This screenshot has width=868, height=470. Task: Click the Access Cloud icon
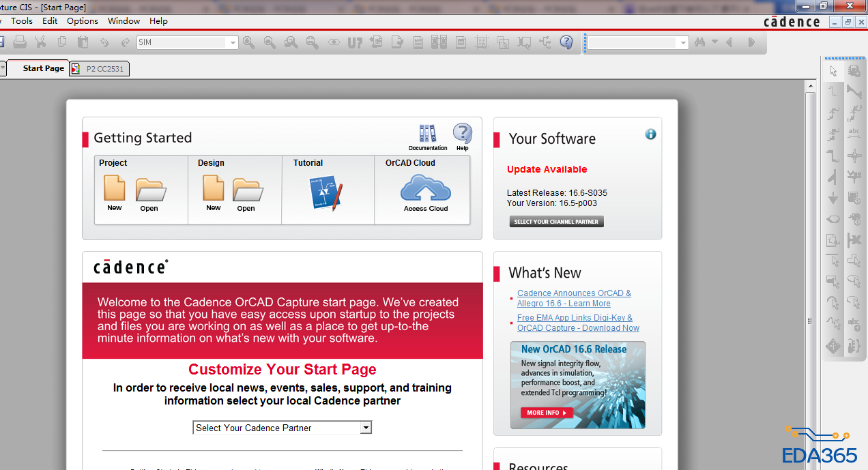click(426, 193)
